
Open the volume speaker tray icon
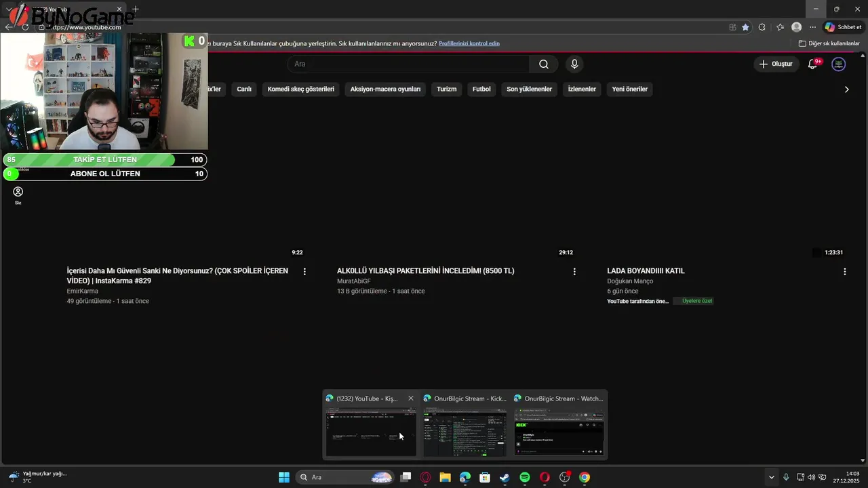click(x=811, y=477)
